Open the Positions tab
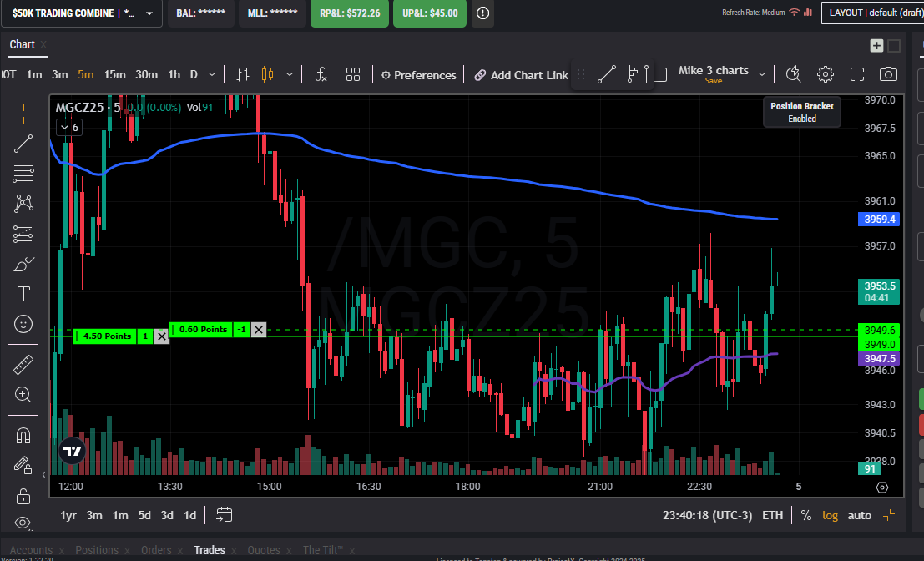 pos(97,550)
